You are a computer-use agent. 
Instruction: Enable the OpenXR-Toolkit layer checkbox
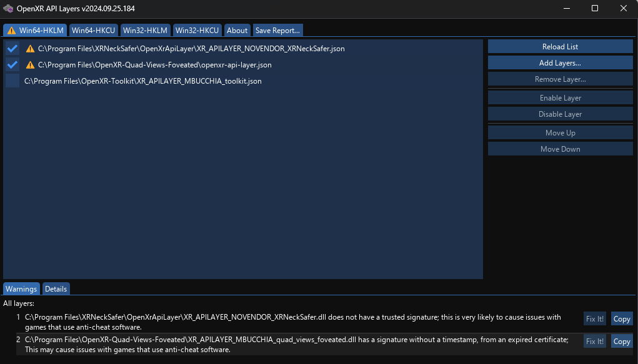pyautogui.click(x=12, y=81)
